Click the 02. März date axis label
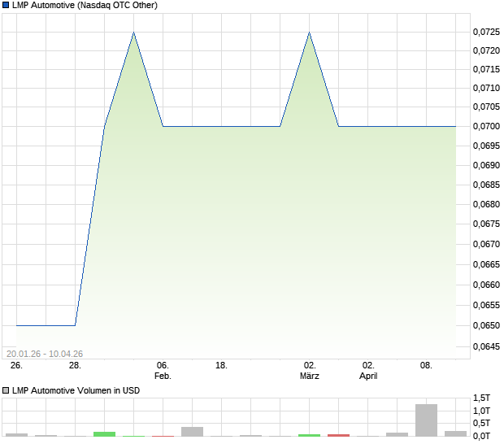This screenshot has width=504, height=444. tap(310, 371)
